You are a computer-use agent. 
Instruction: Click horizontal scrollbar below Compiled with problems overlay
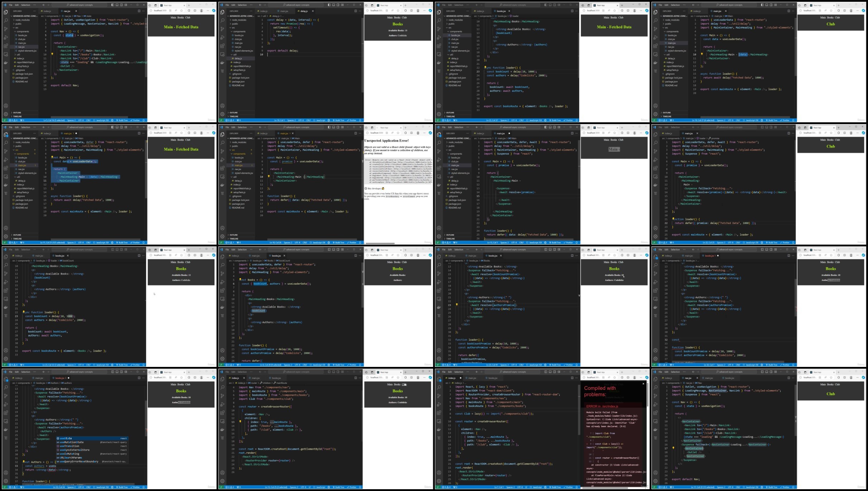point(605,488)
